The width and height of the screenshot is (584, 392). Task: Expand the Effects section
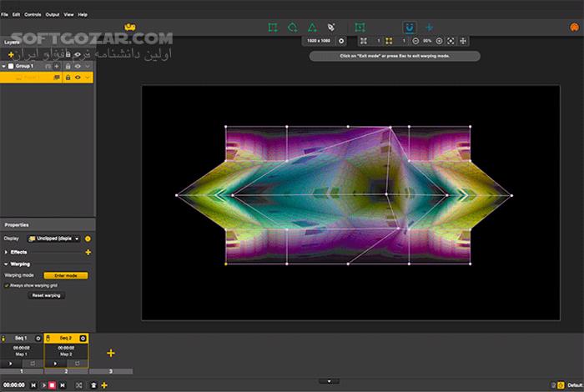(x=7, y=251)
